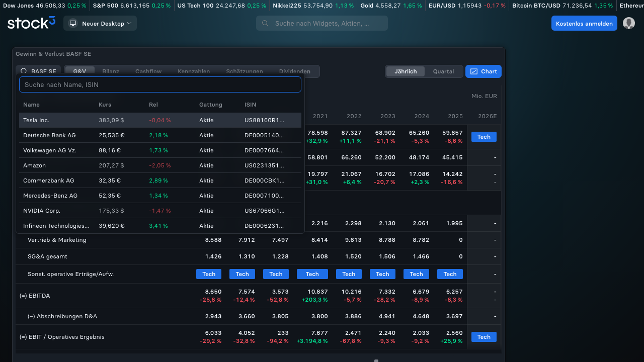This screenshot has width=644, height=362.
Task: Click the '(=) EBIT / Operatives Ergebnis' label
Action: (x=62, y=337)
